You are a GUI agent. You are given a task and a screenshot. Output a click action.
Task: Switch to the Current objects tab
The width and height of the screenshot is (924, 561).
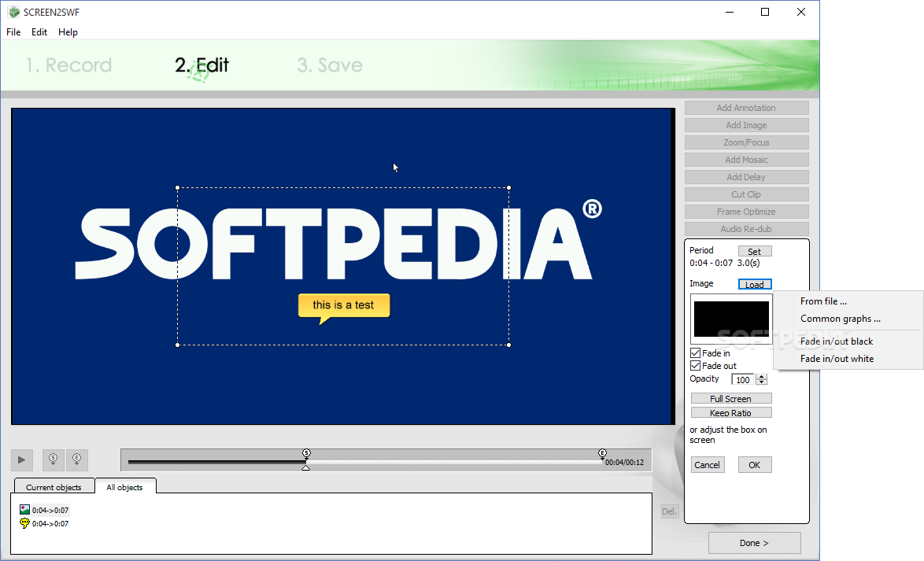click(54, 487)
